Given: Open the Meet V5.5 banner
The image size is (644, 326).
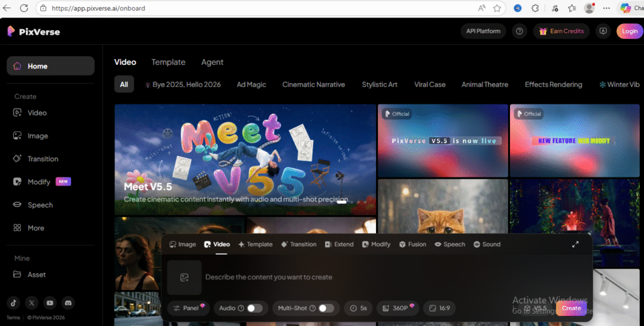Looking at the screenshot, I should tap(245, 159).
